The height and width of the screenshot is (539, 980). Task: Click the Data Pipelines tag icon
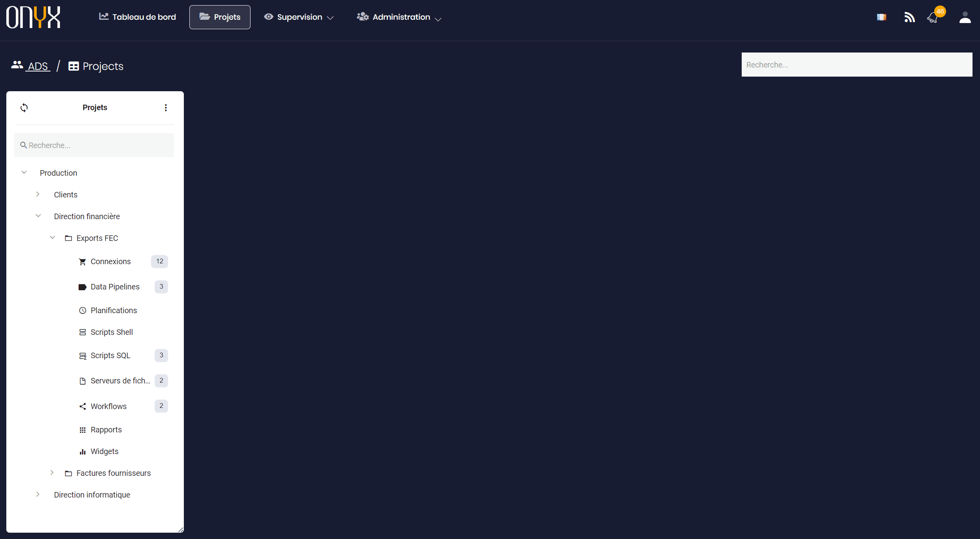pos(82,287)
